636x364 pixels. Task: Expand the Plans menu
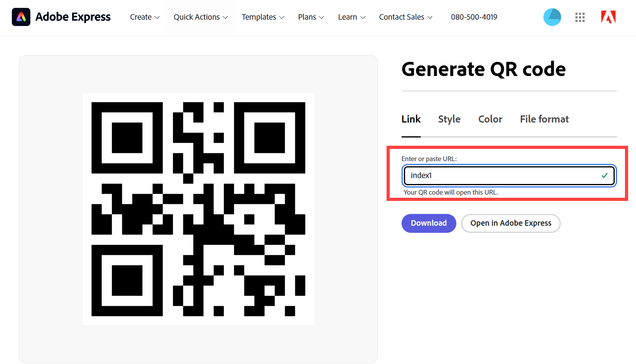(311, 17)
